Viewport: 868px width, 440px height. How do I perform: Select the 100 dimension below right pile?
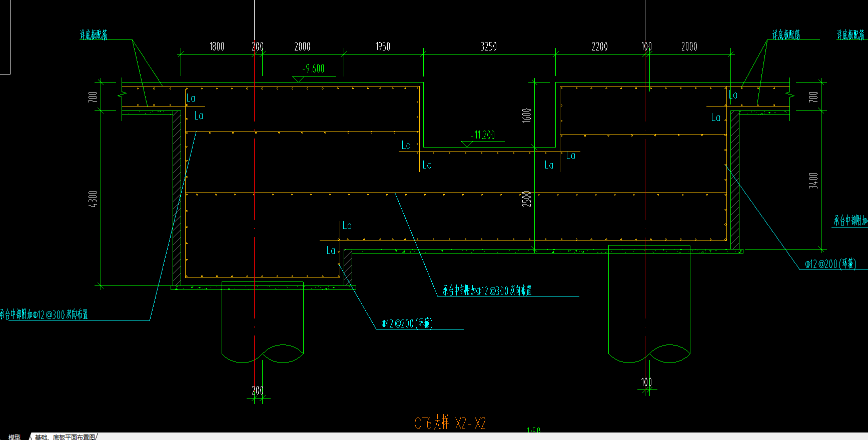point(647,382)
